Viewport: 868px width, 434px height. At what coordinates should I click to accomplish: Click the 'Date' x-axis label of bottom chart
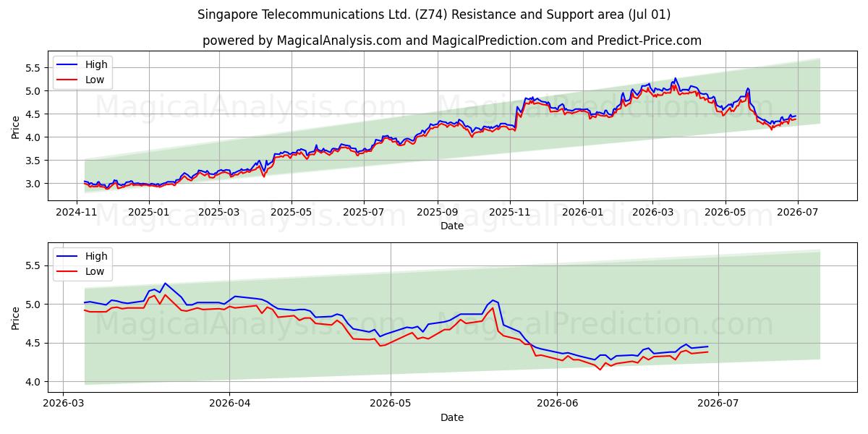tap(452, 417)
